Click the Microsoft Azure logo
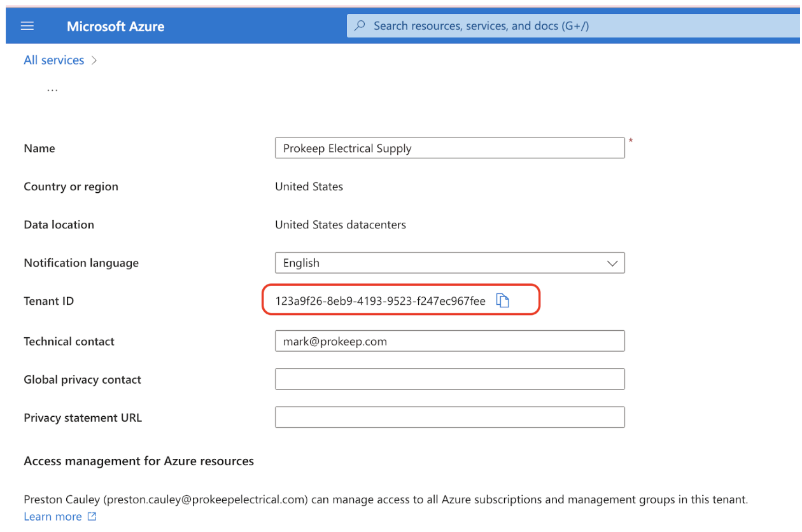The height and width of the screenshot is (532, 802). [115, 26]
